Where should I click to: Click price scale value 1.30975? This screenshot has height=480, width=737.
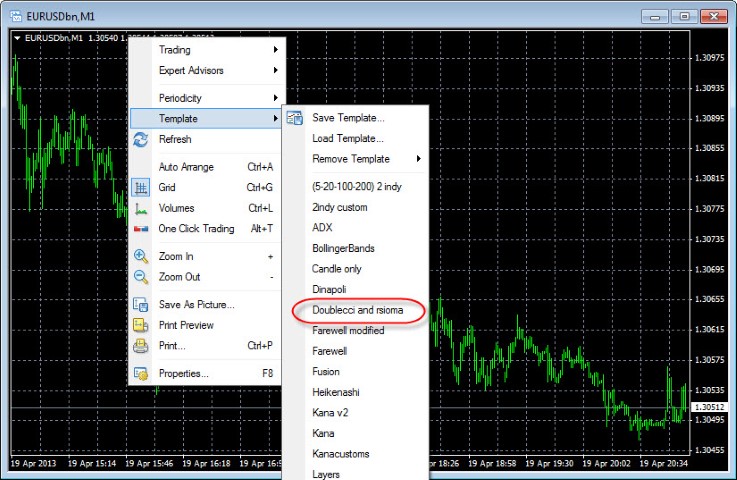pyautogui.click(x=710, y=58)
